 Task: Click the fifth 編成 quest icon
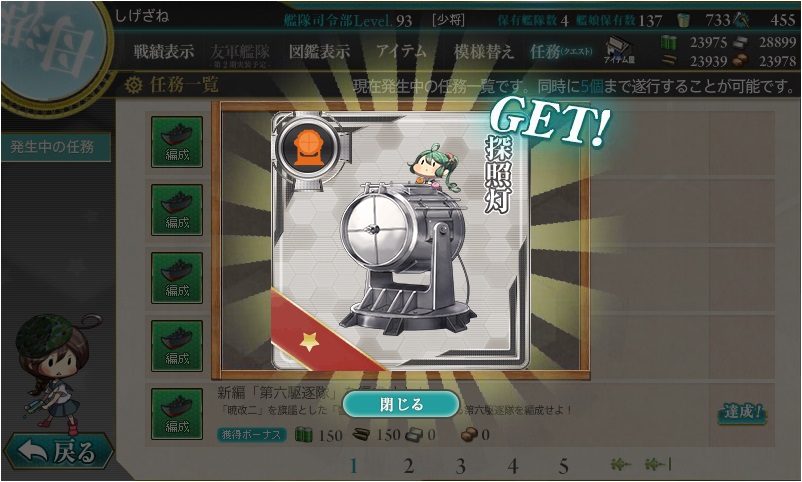click(177, 414)
